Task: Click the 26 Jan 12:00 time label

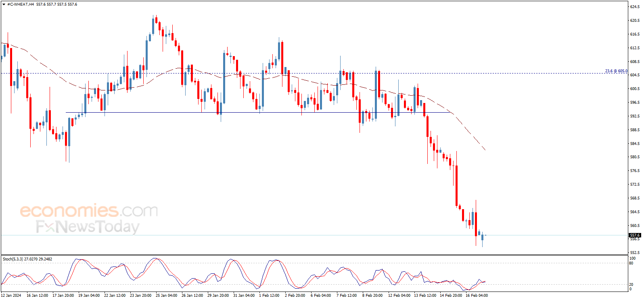Action: click(192, 296)
